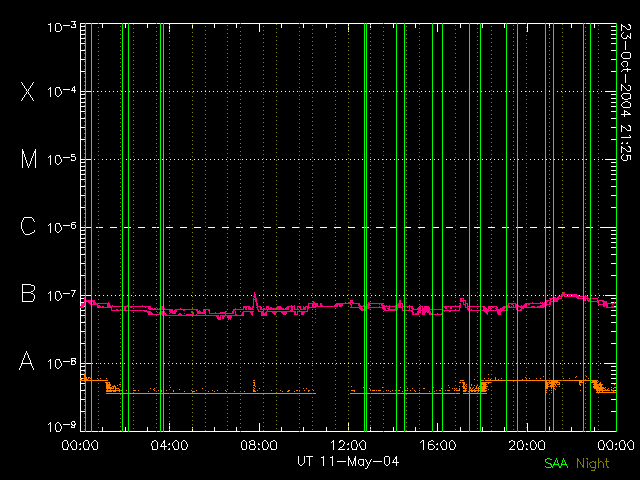Click the A flare class label
Screen dimensions: 640x480
tap(27, 361)
